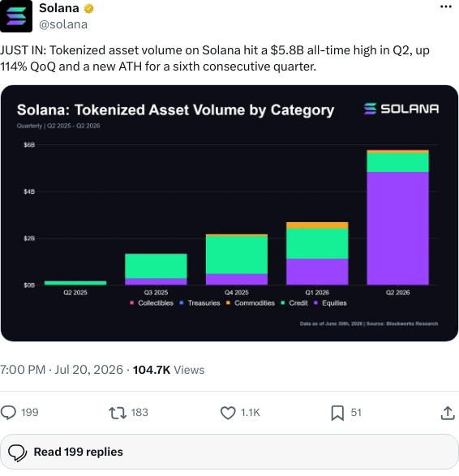Open the @solana handle link
The width and height of the screenshot is (459, 476).
tap(63, 24)
